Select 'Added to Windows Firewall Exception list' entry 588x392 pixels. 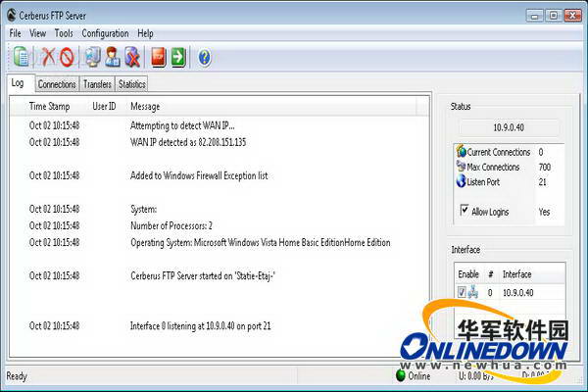[199, 175]
